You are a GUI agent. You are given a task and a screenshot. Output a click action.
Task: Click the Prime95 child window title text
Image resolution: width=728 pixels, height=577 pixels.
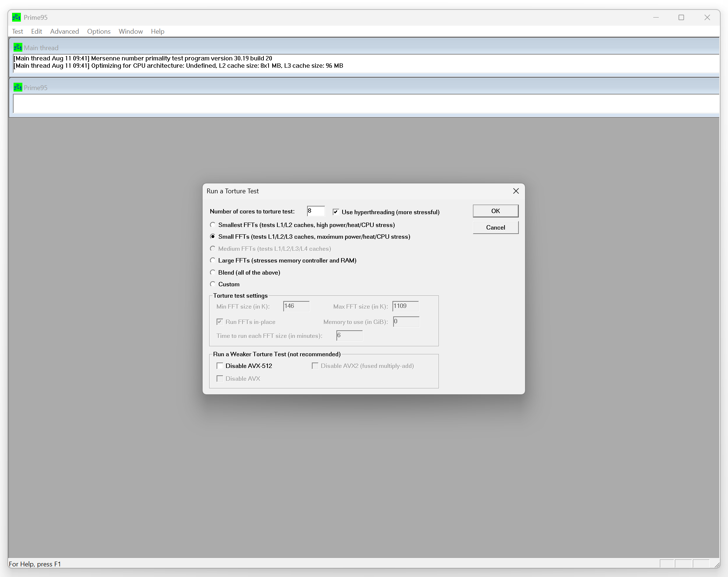click(36, 88)
